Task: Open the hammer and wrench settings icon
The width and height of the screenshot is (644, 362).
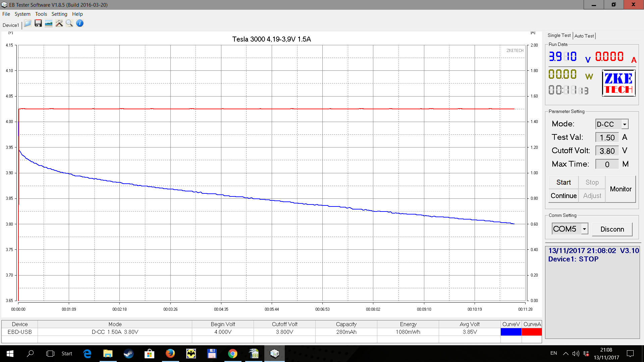Action: 59,23
